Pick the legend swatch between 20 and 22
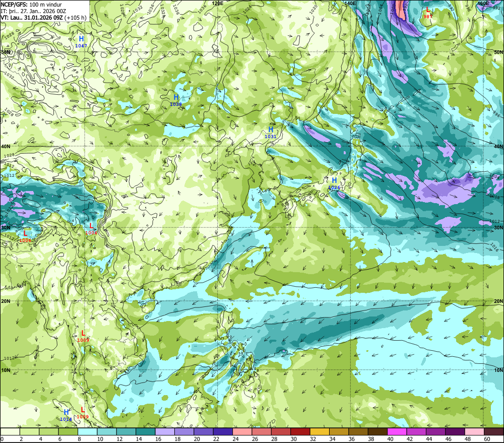The image size is (504, 443). coord(204,432)
